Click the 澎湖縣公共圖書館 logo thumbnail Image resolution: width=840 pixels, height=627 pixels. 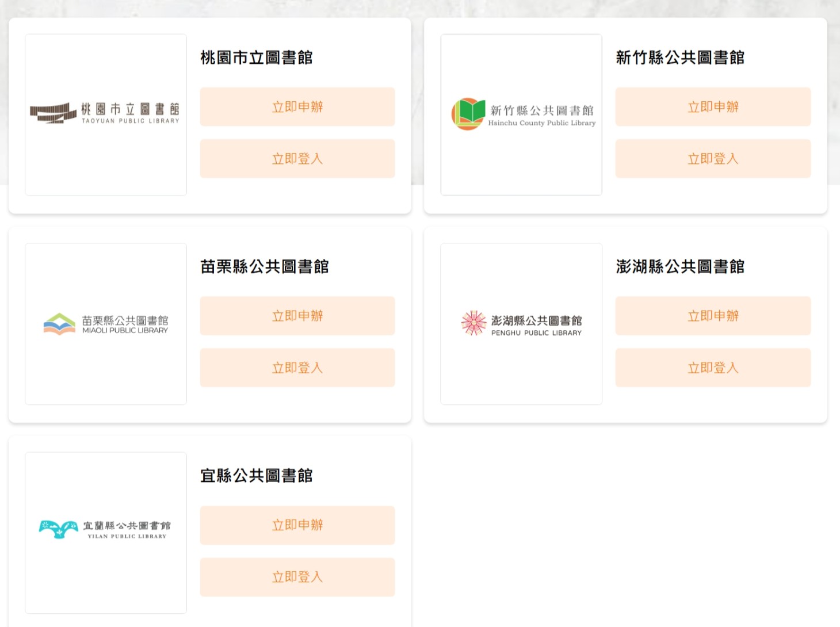pos(521,324)
